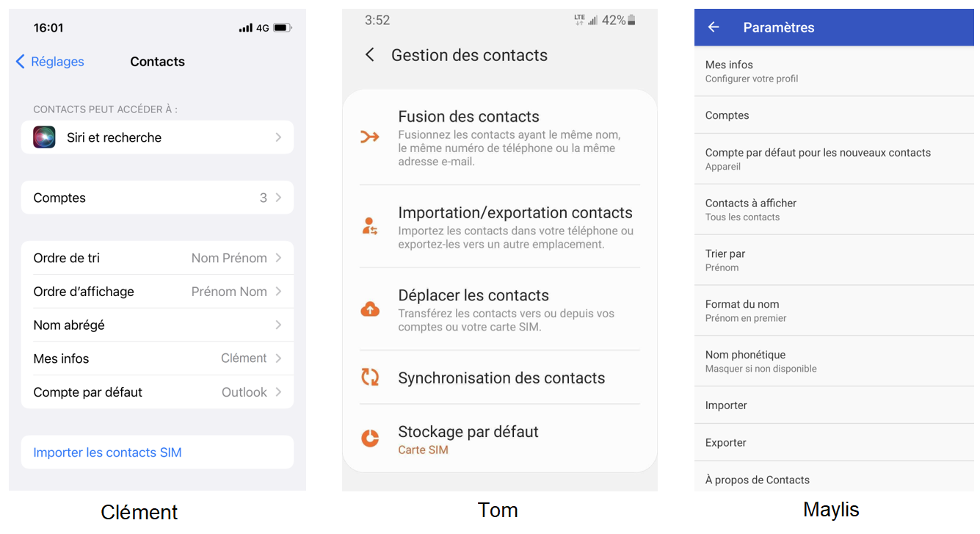Tap the back arrow in Paramètres header
The image size is (980, 534).
tap(714, 27)
